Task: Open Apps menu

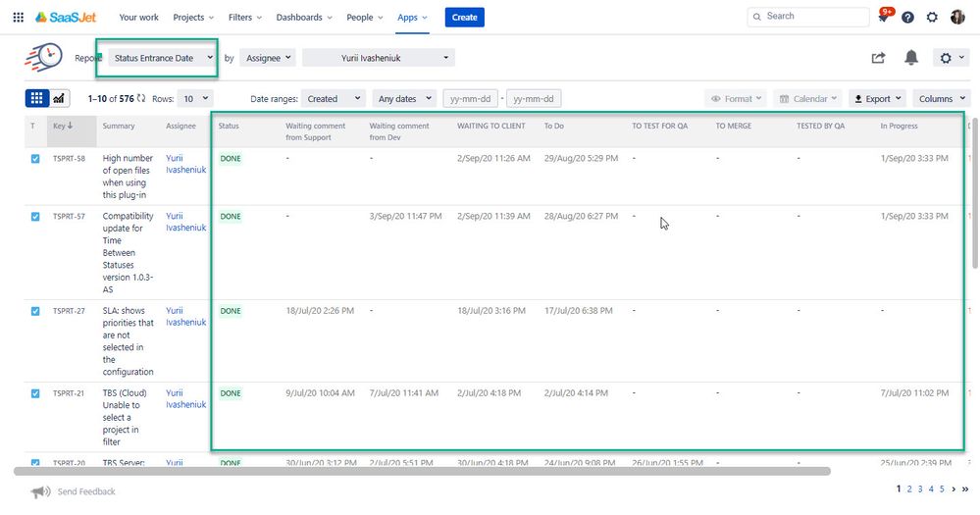Action: click(412, 18)
